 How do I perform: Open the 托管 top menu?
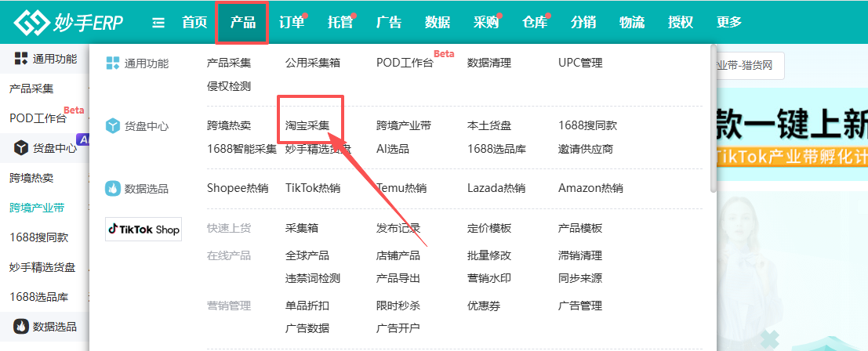340,23
